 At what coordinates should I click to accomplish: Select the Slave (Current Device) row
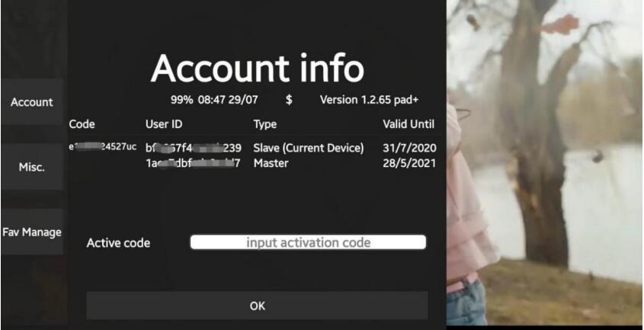point(308,148)
